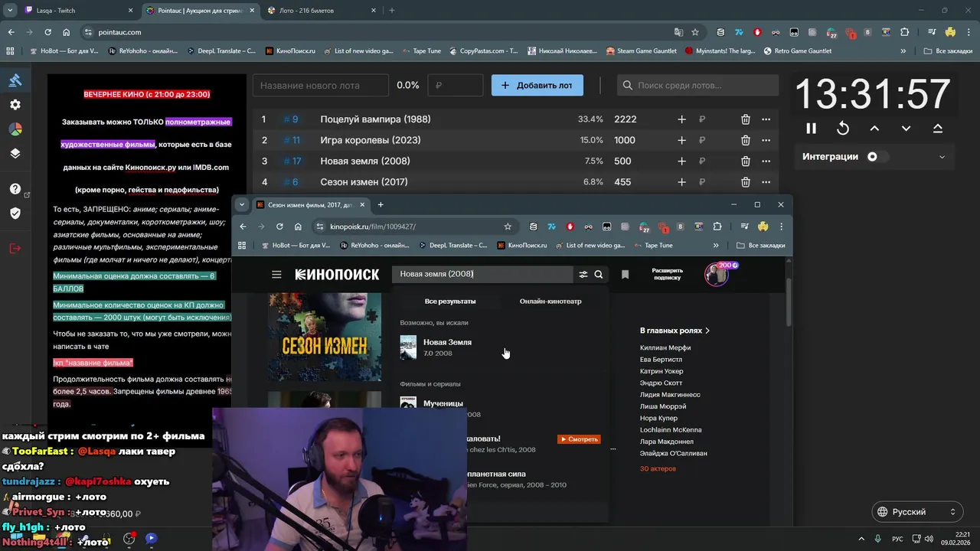Switch РУС keyboard language in taskbar
980x551 pixels.
tap(898, 539)
